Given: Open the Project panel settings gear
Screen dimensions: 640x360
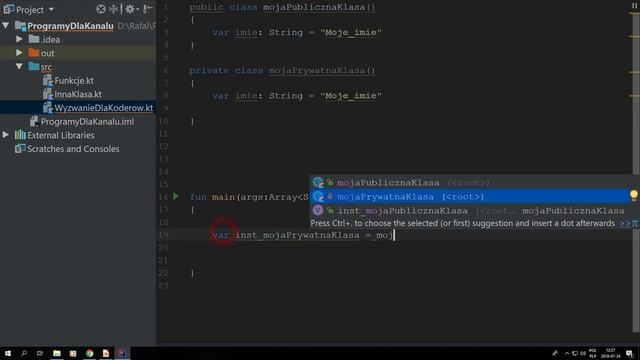Looking at the screenshot, I should click(x=130, y=9).
